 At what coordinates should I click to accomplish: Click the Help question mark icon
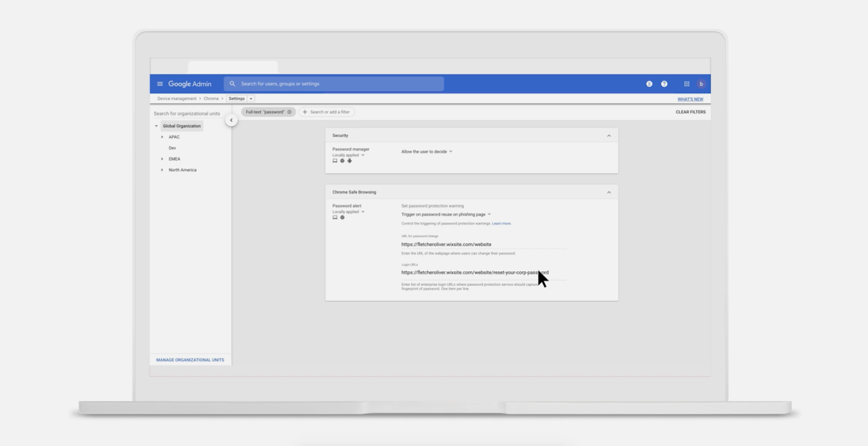(x=664, y=84)
